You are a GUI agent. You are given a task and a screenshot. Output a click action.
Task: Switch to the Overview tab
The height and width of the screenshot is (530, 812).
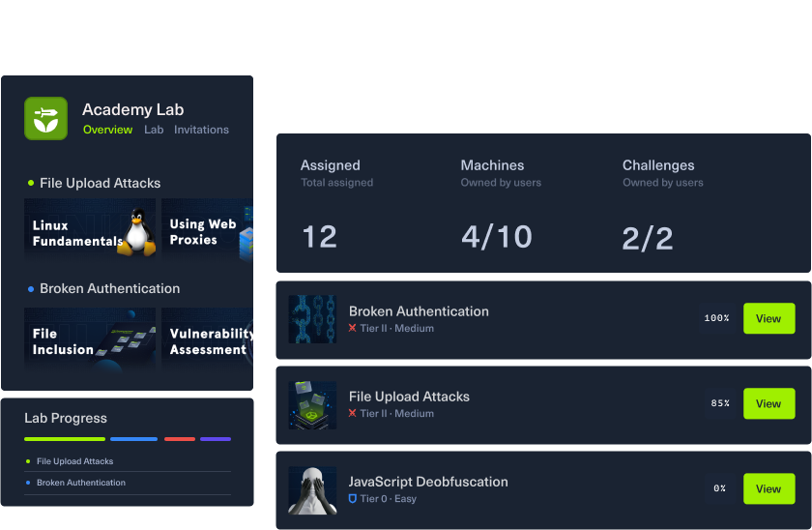(107, 130)
